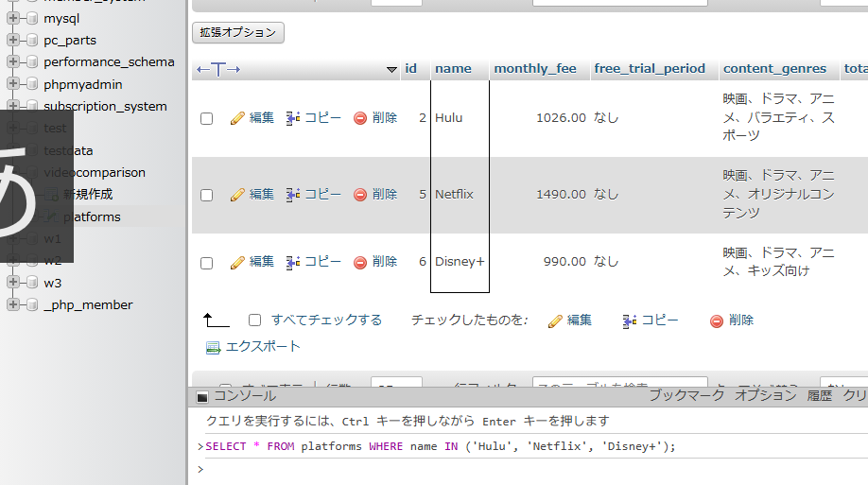Open the column options dropdown arrow in header
The image size is (868, 485).
(392, 70)
